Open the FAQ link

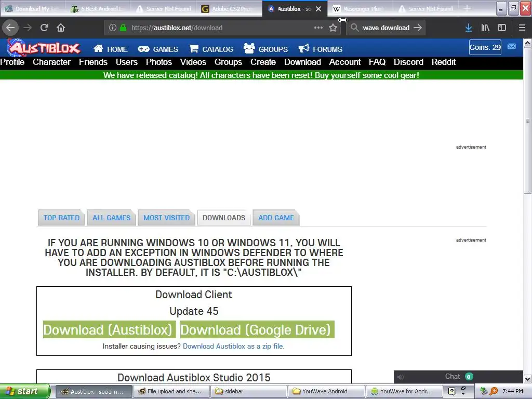377,62
